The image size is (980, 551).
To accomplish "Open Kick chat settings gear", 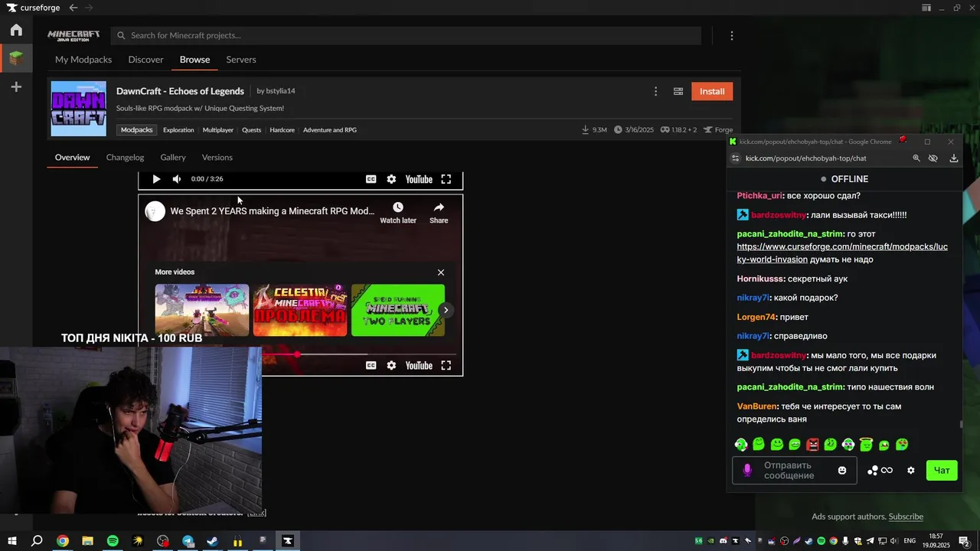I will click(x=910, y=471).
